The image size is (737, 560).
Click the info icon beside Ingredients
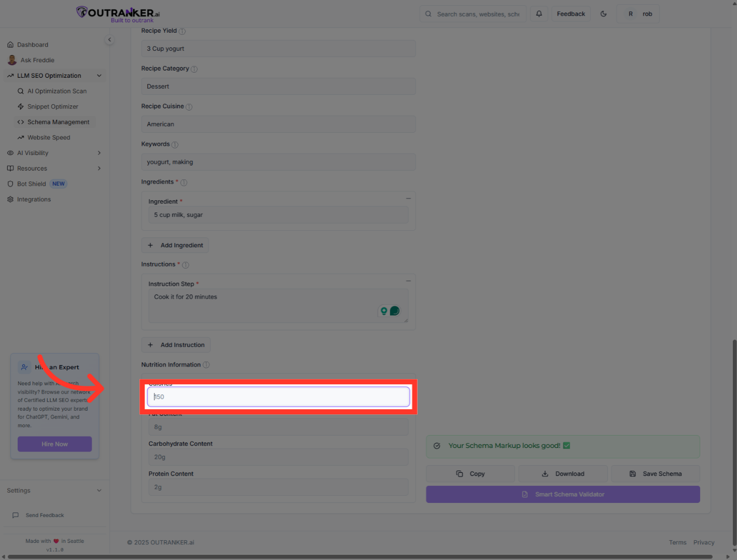pyautogui.click(x=183, y=183)
